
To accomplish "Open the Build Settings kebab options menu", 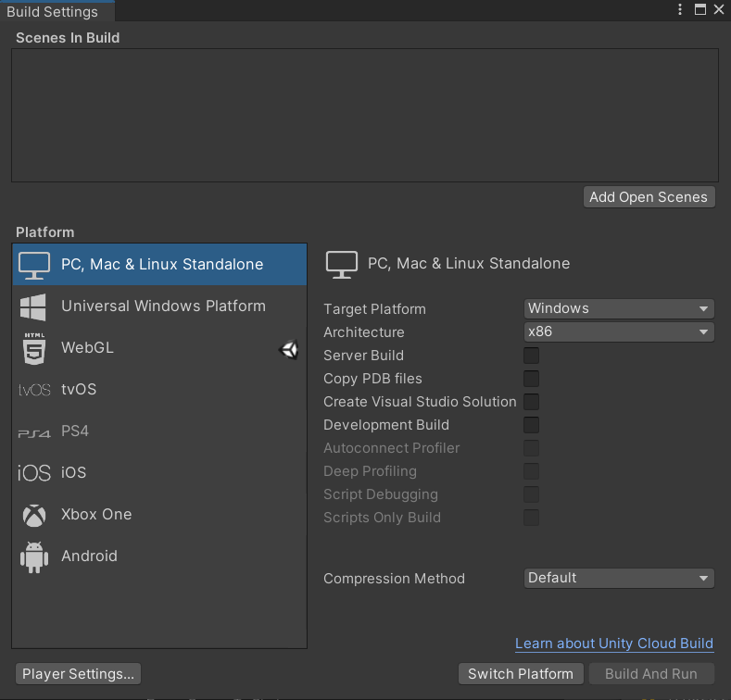I will [x=680, y=9].
